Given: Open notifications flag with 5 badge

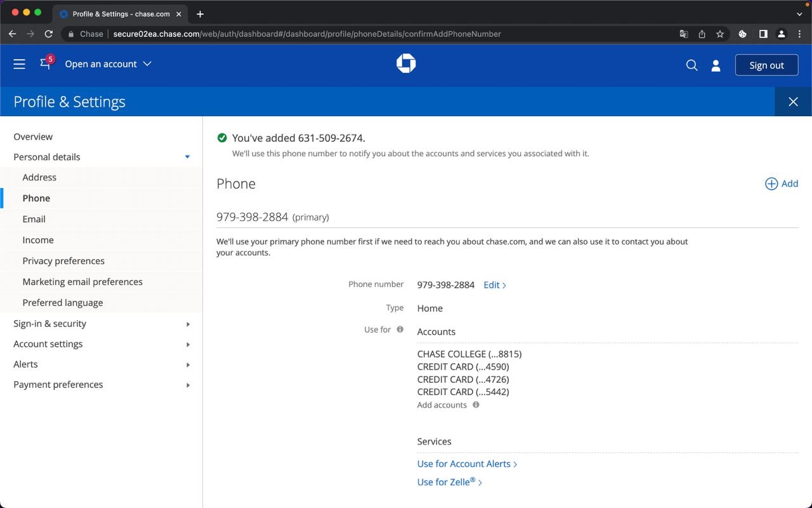Looking at the screenshot, I should [x=45, y=63].
